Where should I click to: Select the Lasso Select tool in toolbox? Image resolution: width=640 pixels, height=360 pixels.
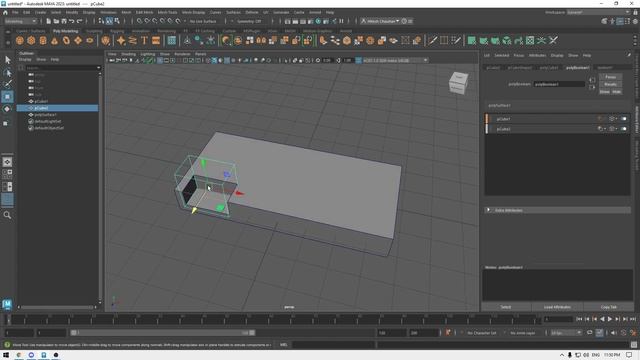click(x=7, y=73)
